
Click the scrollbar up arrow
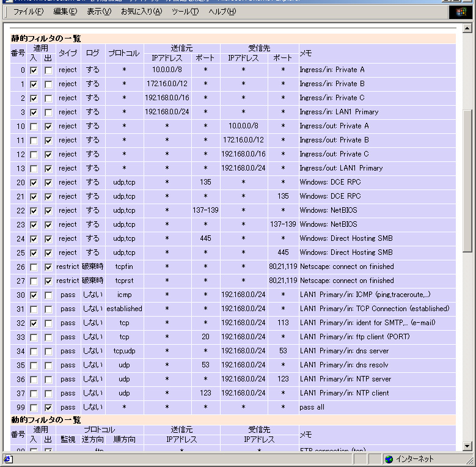click(467, 29)
